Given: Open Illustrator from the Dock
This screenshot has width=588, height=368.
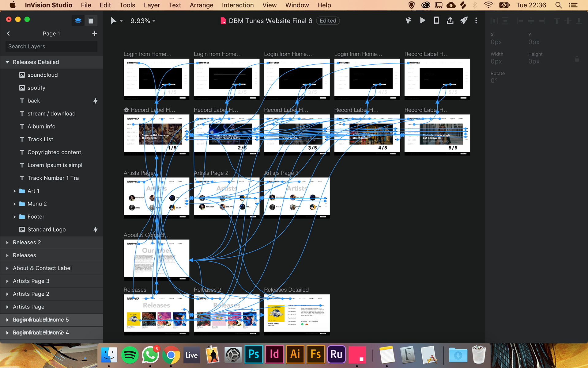Looking at the screenshot, I should pos(295,355).
